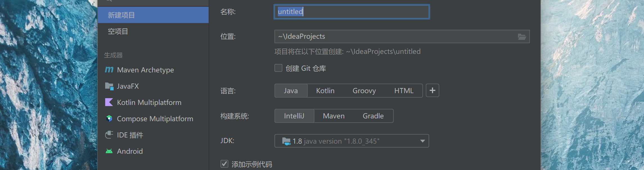Viewport: 644px width, 170px height.
Task: Uncheck 添加示例代码
Action: [x=224, y=164]
